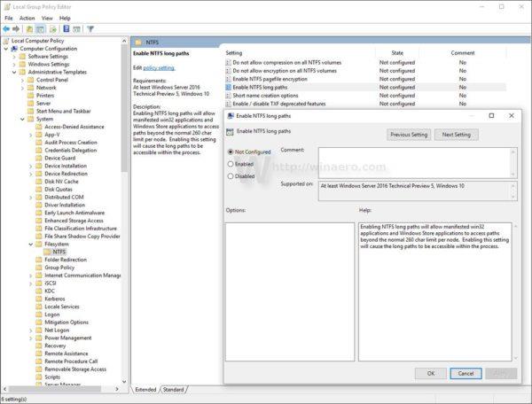Click Cancel in the policy dialog

pyautogui.click(x=465, y=373)
